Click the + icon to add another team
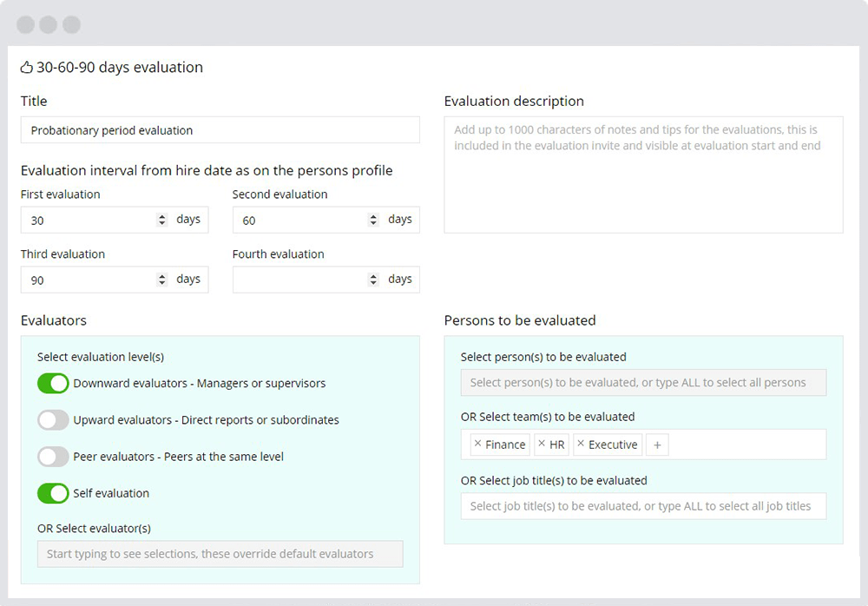 [x=657, y=445]
